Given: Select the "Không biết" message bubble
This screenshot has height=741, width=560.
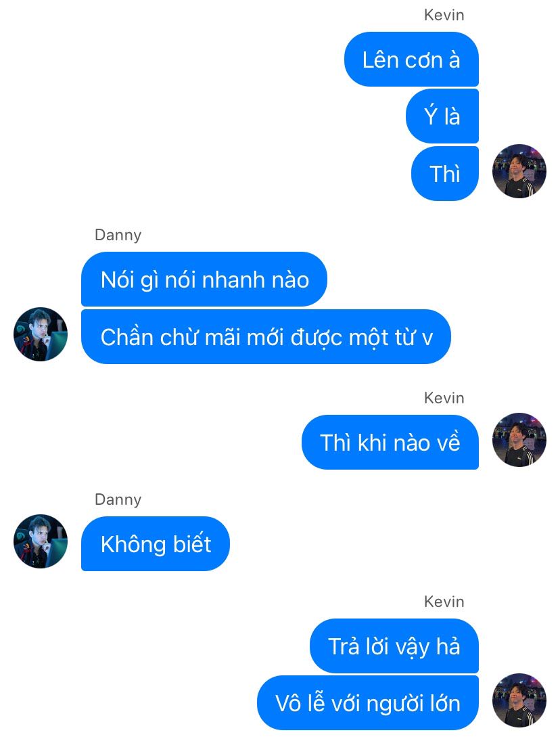Looking at the screenshot, I should (x=156, y=543).
